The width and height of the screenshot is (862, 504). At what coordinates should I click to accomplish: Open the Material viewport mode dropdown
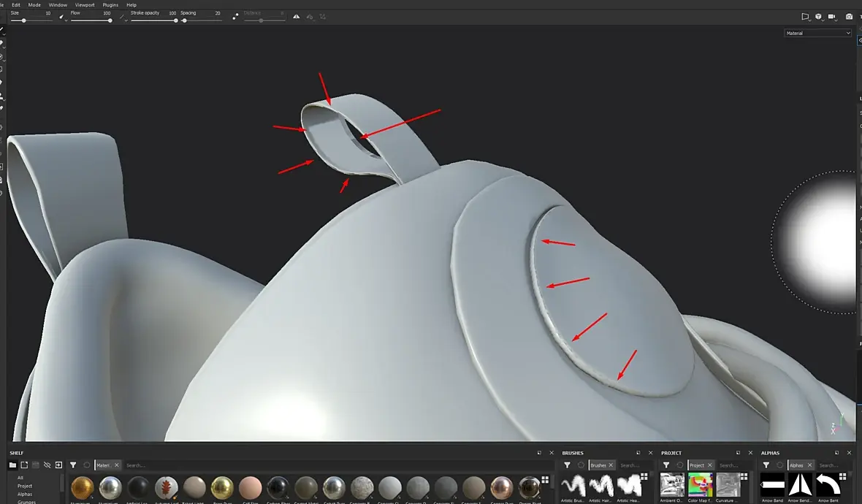[818, 33]
